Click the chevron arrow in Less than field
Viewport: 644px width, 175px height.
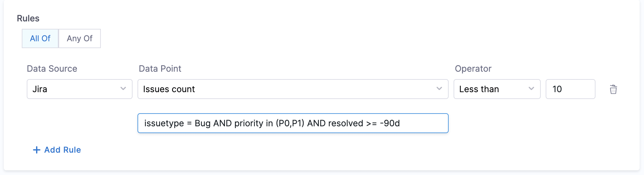(x=531, y=89)
